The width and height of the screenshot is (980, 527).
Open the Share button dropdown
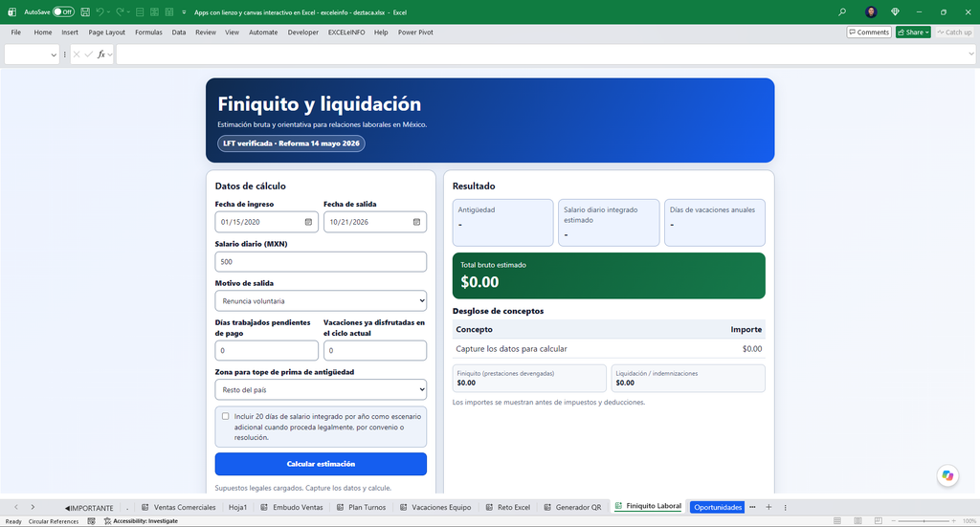point(927,32)
